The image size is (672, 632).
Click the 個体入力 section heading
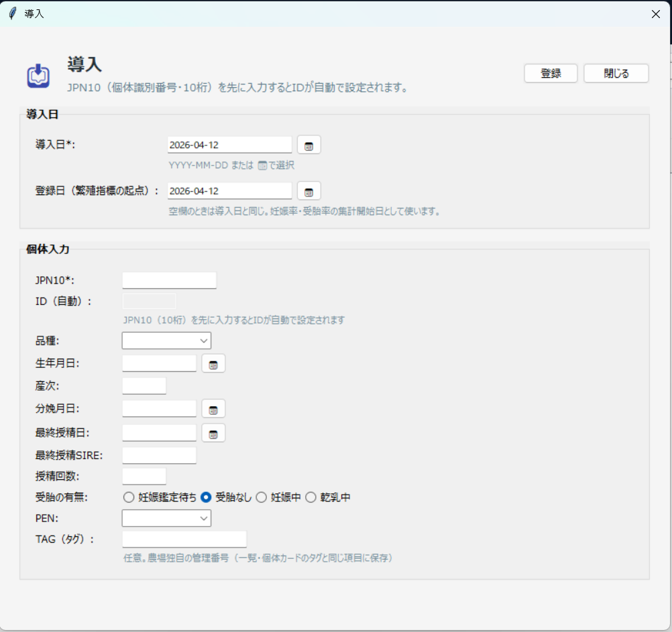(48, 249)
